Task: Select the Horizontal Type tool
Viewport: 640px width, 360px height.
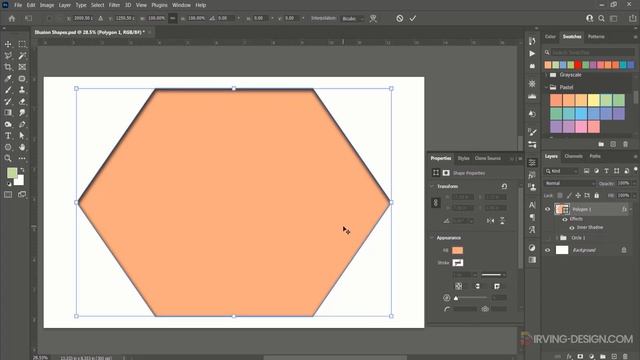Action: [8, 136]
